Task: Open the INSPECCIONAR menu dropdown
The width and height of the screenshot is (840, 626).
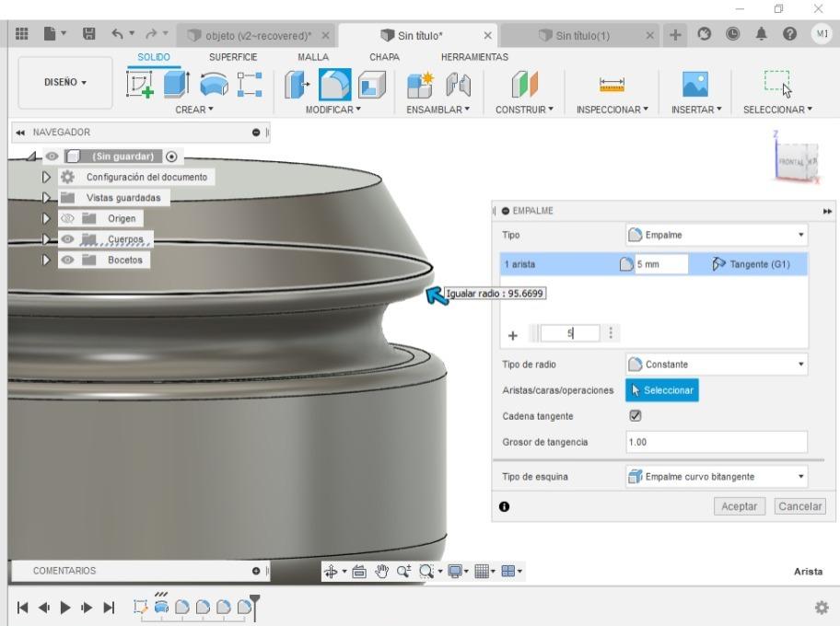Action: pos(612,110)
